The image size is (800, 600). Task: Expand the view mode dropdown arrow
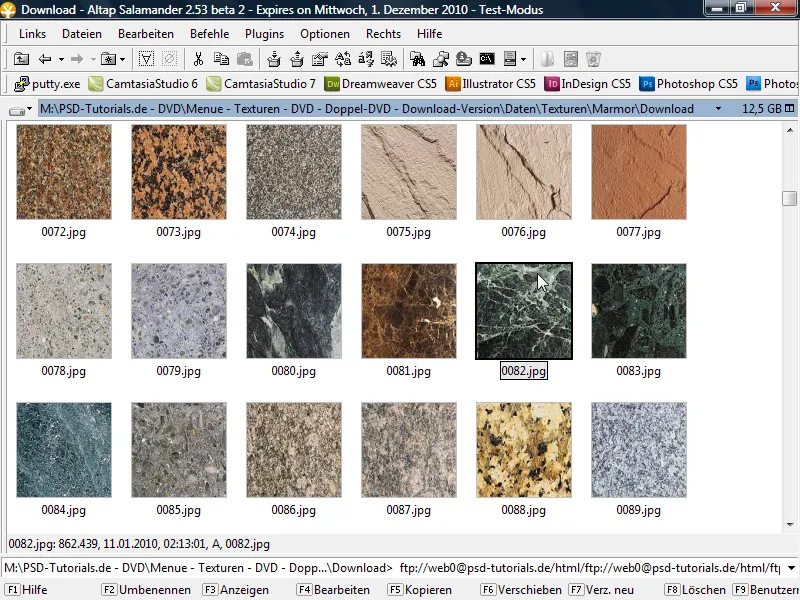click(x=523, y=60)
